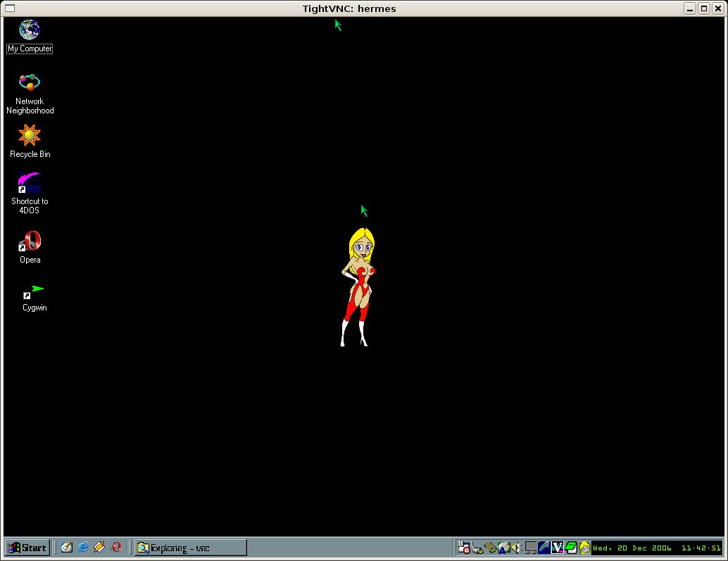Launch Internet Explorer from quick launch
Screen dimensions: 728x561
pos(83,547)
